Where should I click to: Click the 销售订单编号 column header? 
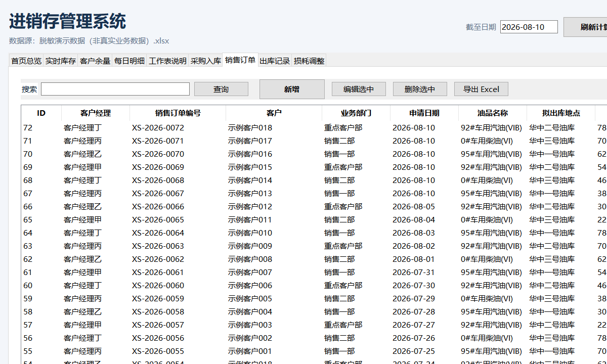pyautogui.click(x=178, y=113)
